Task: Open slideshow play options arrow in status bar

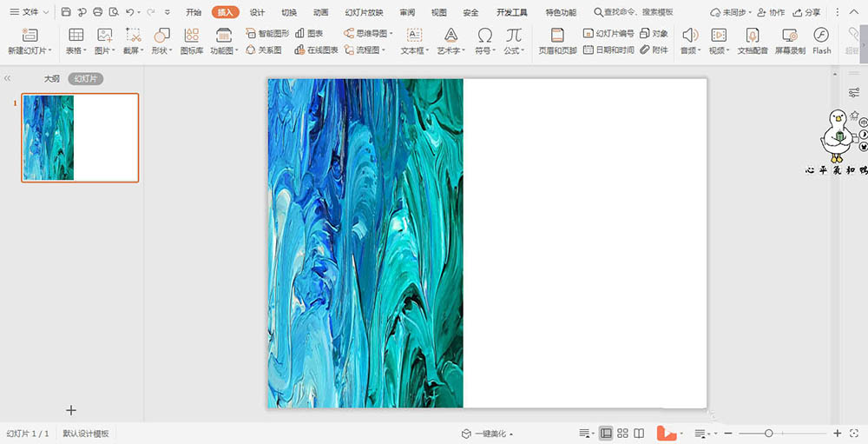Action: (x=681, y=434)
